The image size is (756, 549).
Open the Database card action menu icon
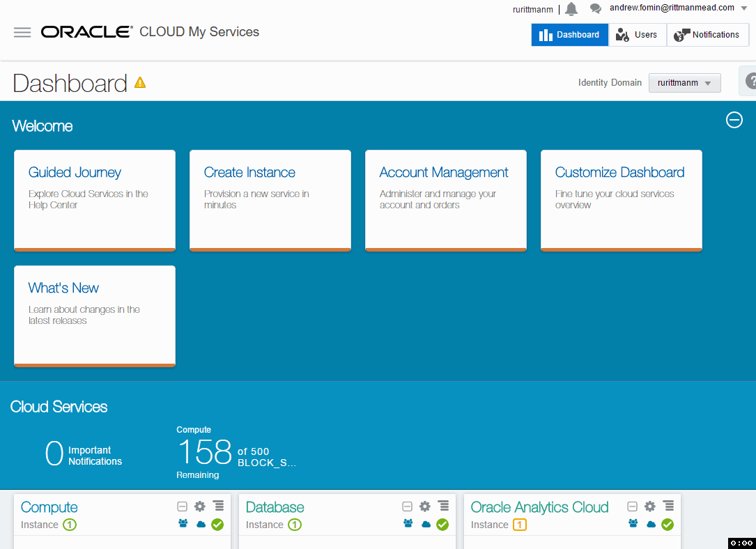point(444,506)
